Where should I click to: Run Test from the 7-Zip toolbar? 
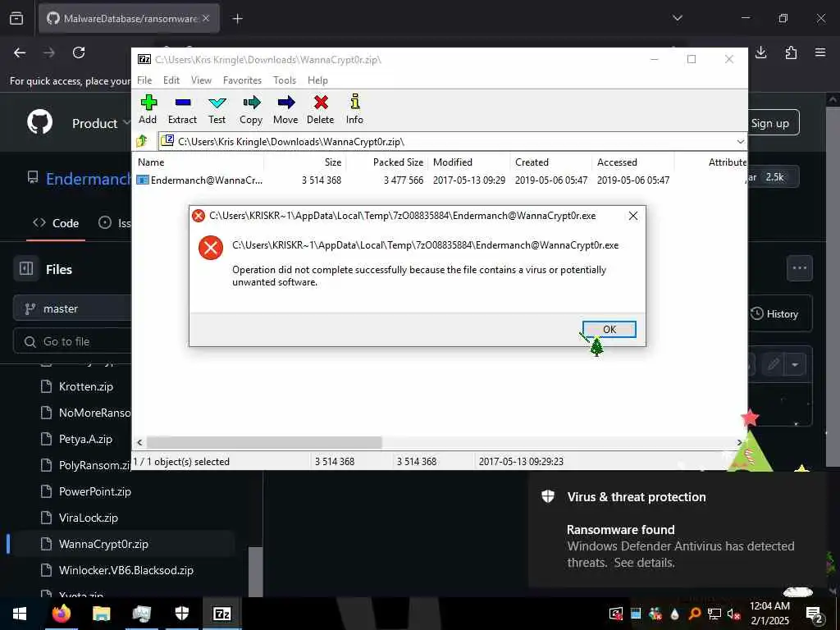(217, 109)
